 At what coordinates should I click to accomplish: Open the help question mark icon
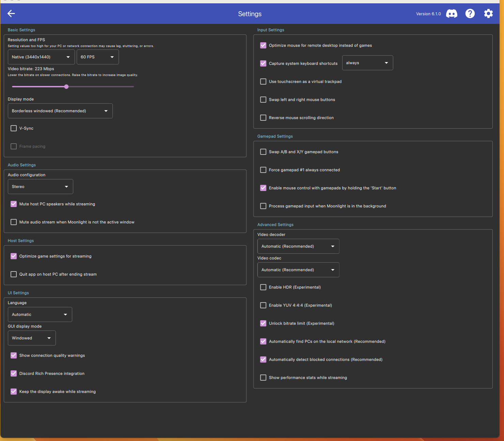470,14
